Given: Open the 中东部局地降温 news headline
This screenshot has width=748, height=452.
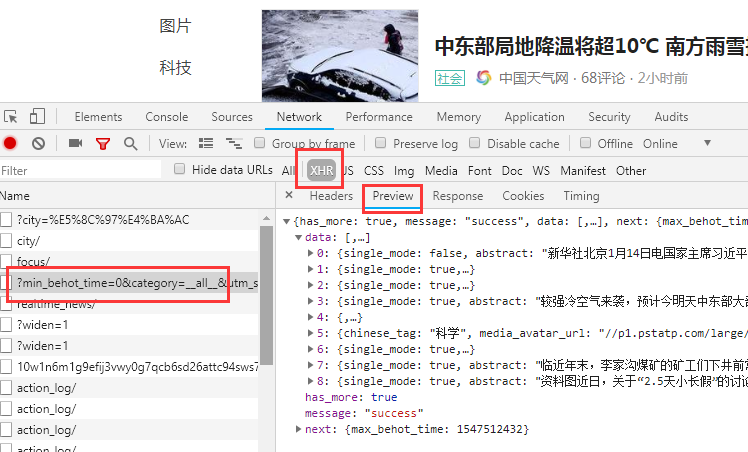Looking at the screenshot, I should pos(591,46).
